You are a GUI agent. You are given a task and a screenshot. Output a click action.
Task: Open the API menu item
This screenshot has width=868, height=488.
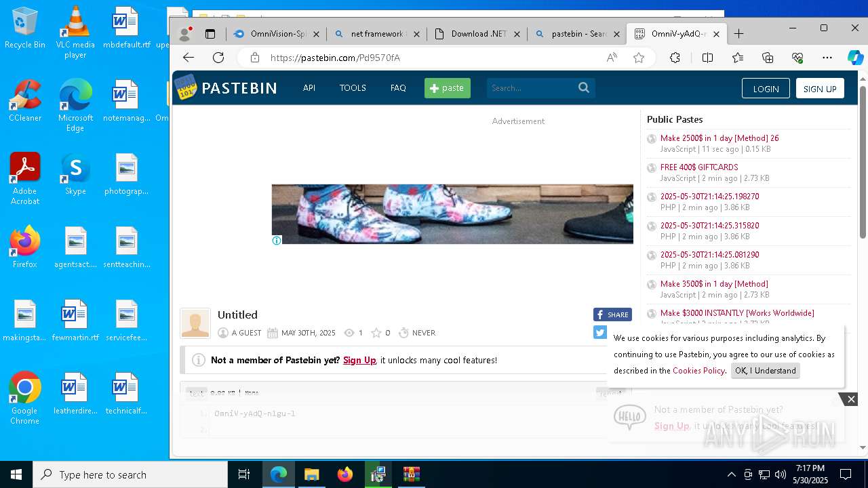309,87
